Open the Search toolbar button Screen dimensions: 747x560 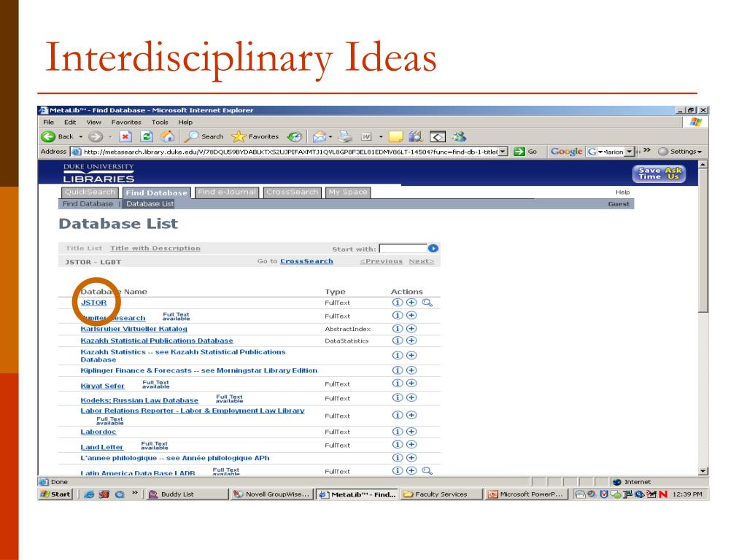pos(204,136)
